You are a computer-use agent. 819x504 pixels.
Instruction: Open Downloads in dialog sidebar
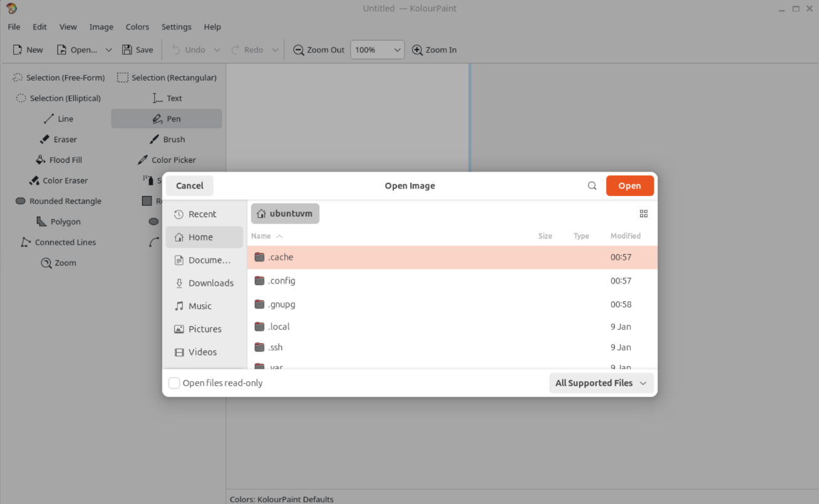204,283
